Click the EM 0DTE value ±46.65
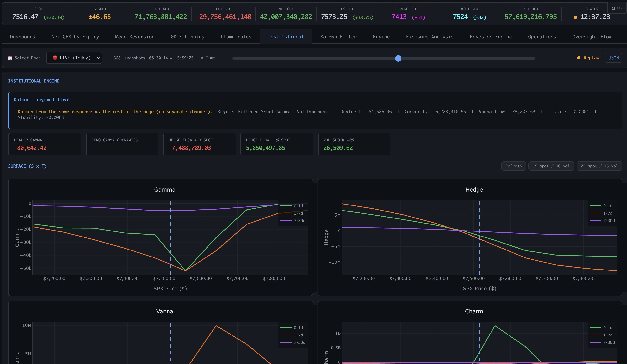Image resolution: width=627 pixels, height=364 pixels. pos(100,17)
